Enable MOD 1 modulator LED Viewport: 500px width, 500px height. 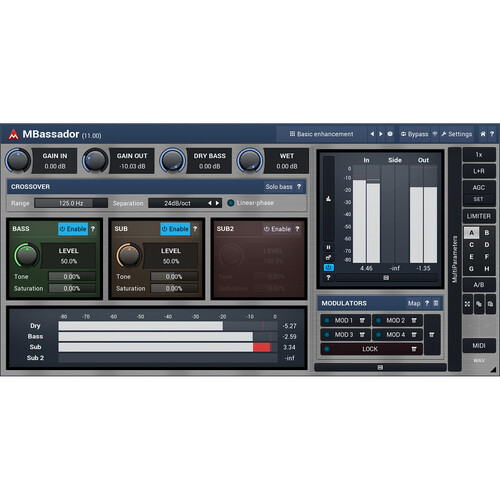pyautogui.click(x=327, y=320)
